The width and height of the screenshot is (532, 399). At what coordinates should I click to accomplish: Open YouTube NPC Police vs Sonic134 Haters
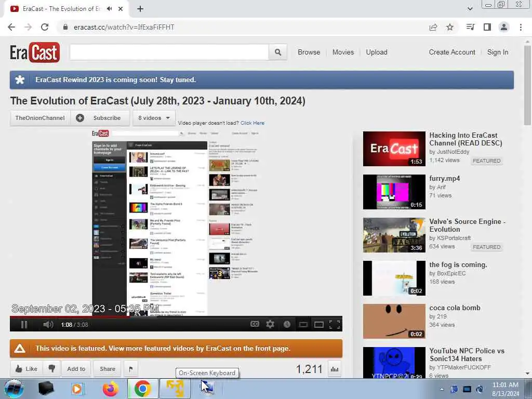click(467, 354)
